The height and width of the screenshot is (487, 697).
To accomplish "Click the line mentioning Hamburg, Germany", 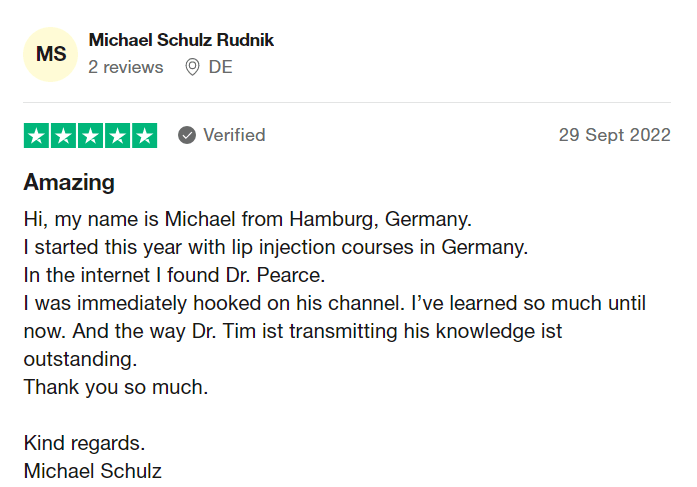I will pyautogui.click(x=248, y=220).
